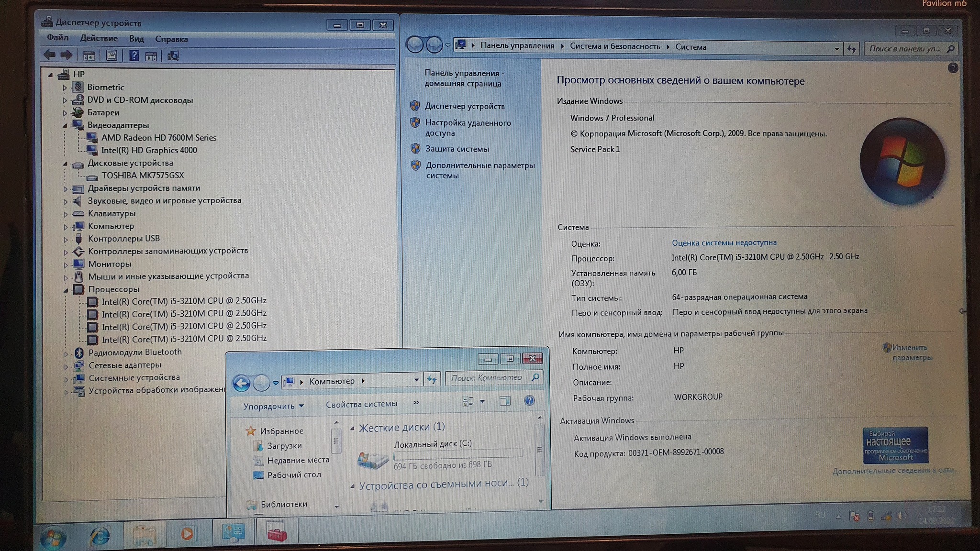Open the Действие menu in Device Manager

coord(99,38)
